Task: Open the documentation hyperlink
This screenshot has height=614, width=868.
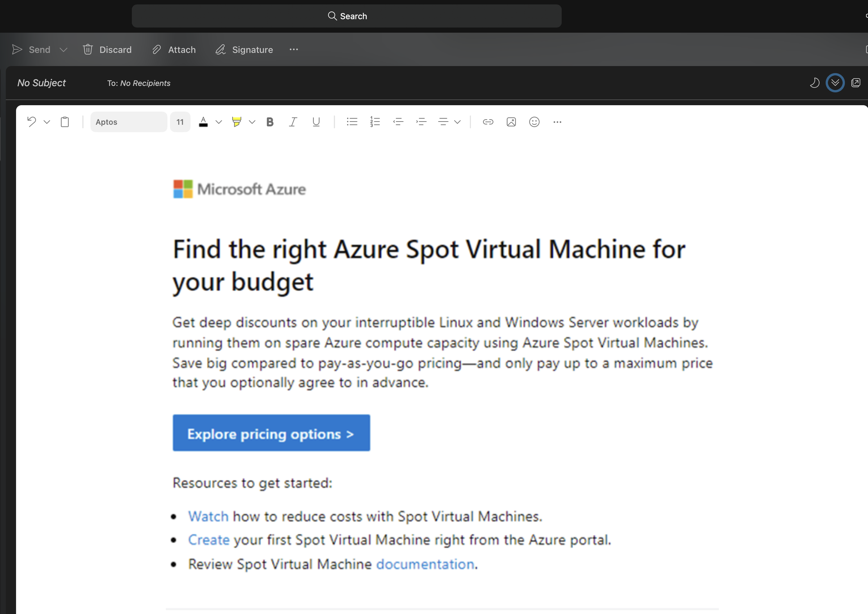Action: tap(425, 564)
